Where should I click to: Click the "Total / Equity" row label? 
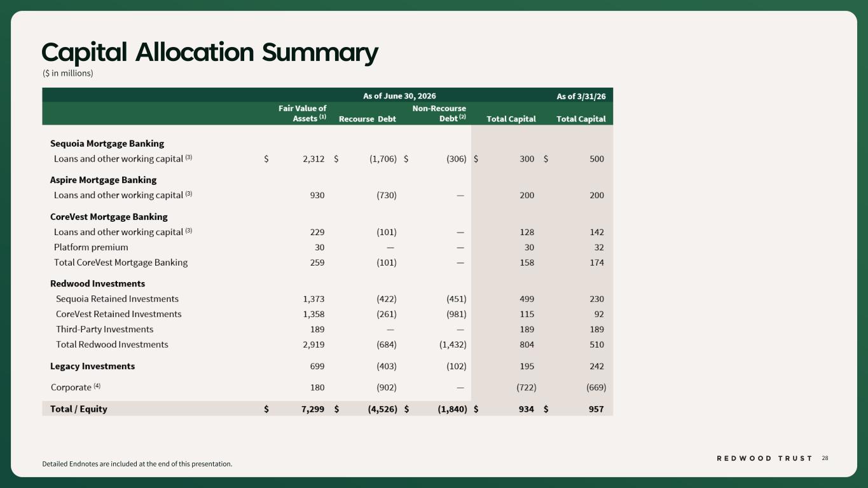(79, 409)
